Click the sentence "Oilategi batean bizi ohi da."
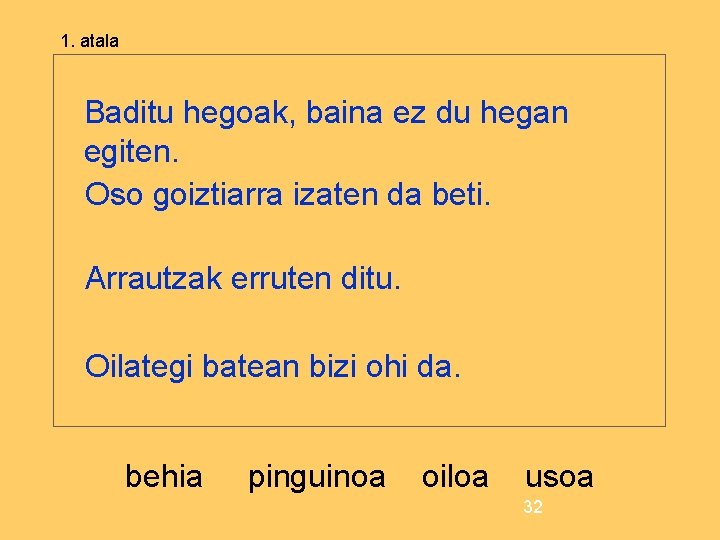Image resolution: width=720 pixels, height=540 pixels. coord(273,367)
